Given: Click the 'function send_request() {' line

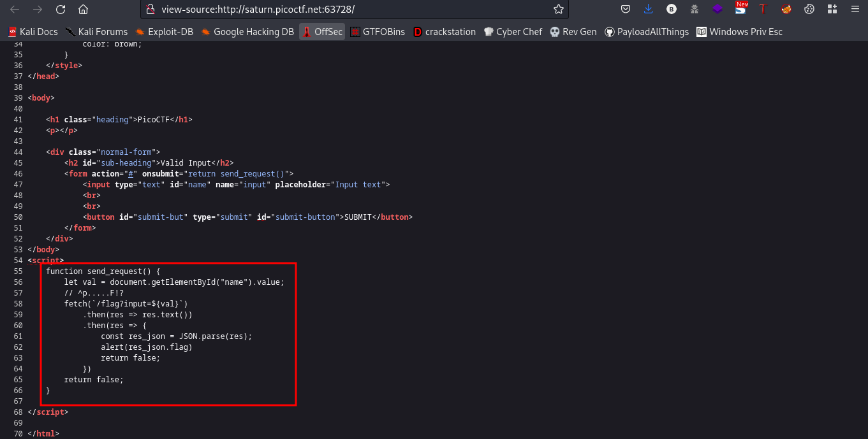Looking at the screenshot, I should (x=103, y=271).
